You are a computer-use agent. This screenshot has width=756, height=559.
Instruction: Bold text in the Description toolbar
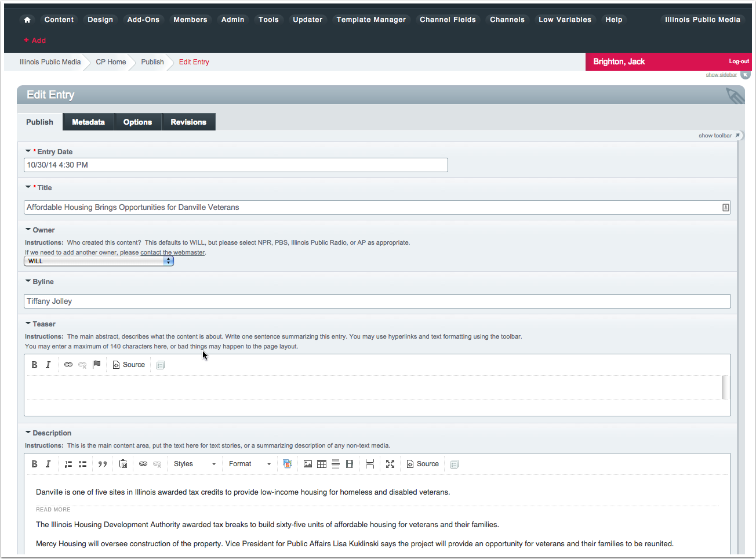[x=34, y=464]
